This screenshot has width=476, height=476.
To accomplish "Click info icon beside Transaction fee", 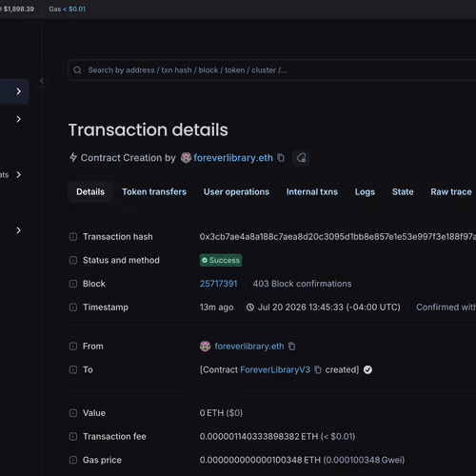I will [73, 437].
